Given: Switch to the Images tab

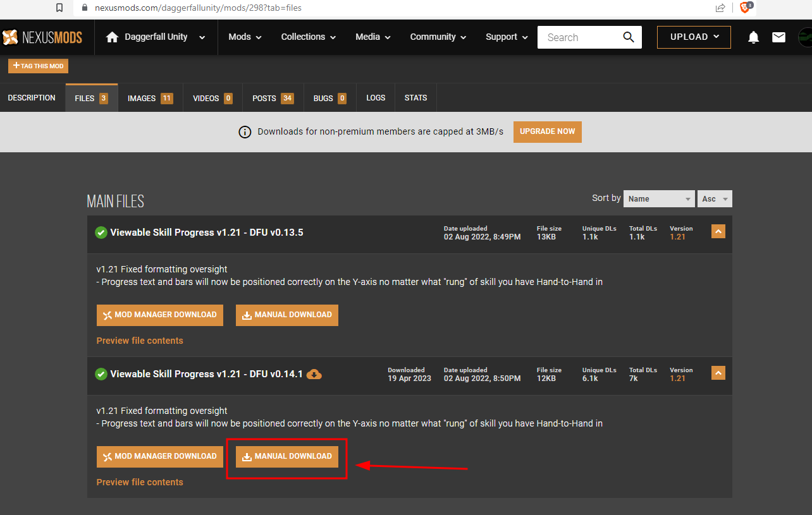Looking at the screenshot, I should (x=151, y=98).
